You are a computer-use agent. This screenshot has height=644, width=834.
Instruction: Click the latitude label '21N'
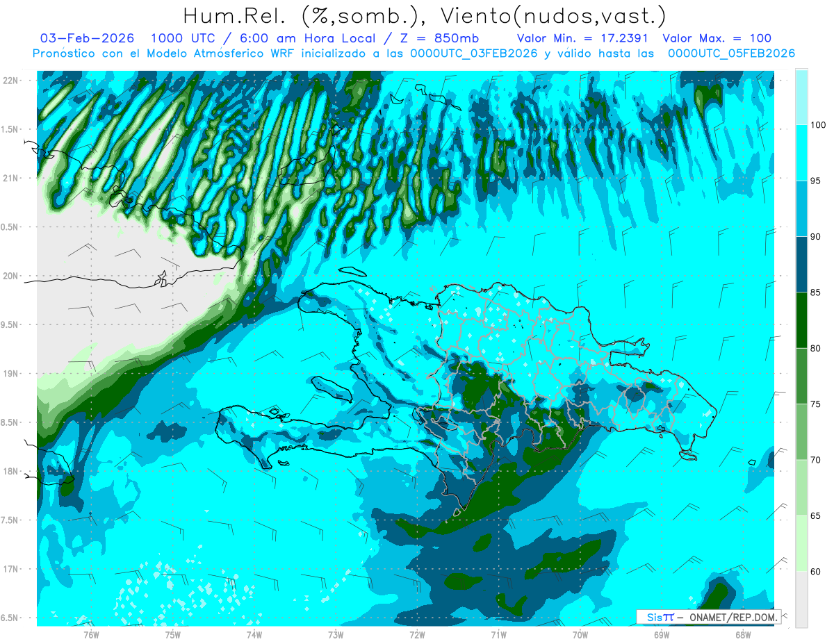tap(10, 178)
